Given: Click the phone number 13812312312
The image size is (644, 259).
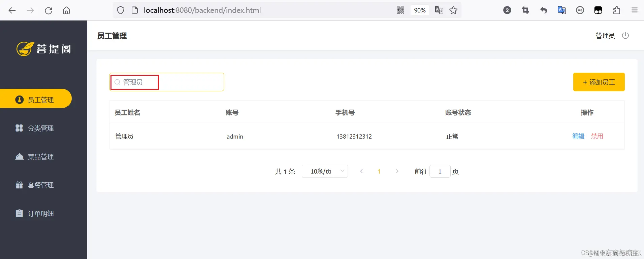Looking at the screenshot, I should (354, 137).
